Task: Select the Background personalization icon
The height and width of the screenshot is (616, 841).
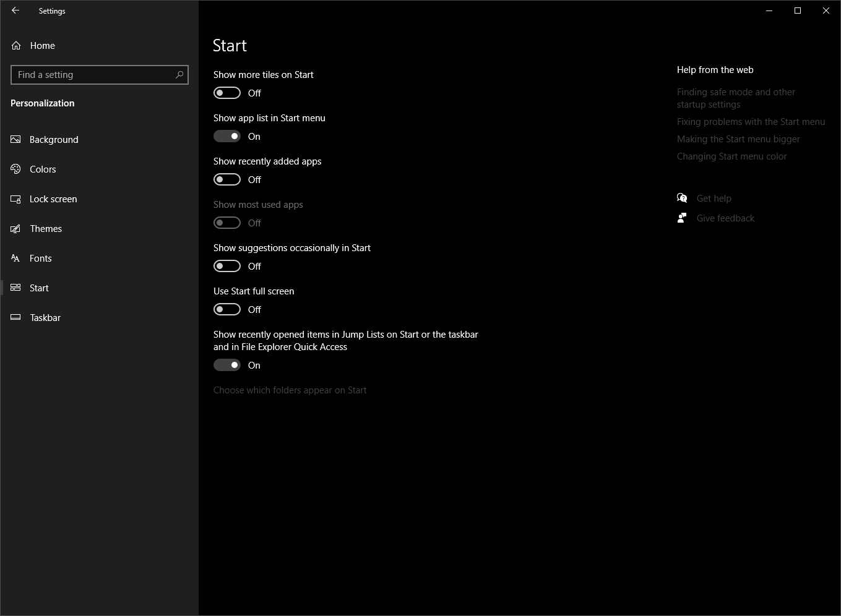Action: (15, 139)
